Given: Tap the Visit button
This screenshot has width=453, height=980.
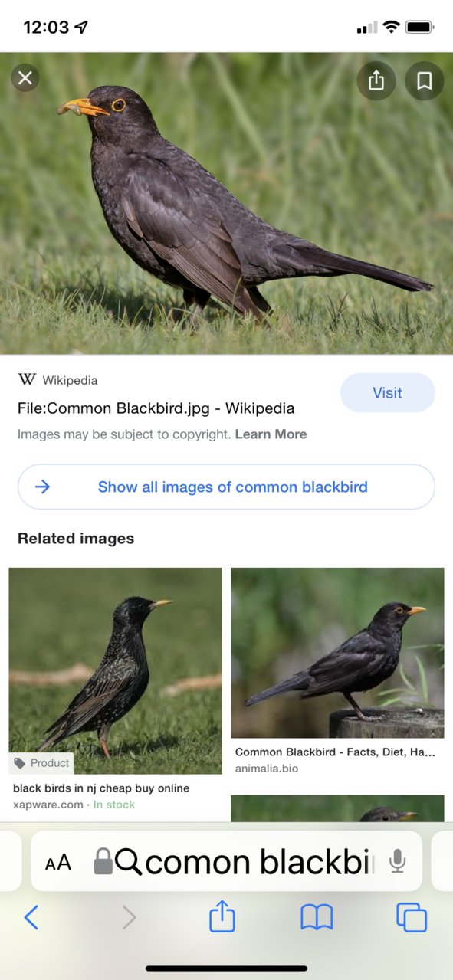Looking at the screenshot, I should pyautogui.click(x=388, y=393).
